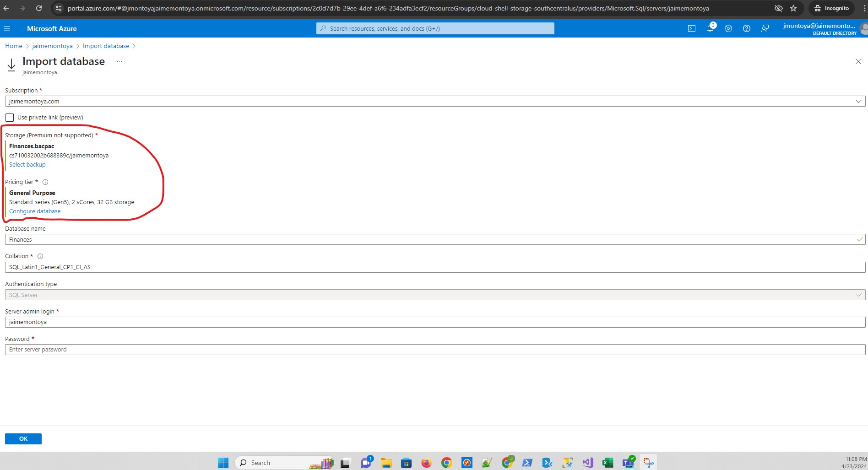Open the Azure notifications bell
Screen dimensions: 868x470
(x=710, y=28)
